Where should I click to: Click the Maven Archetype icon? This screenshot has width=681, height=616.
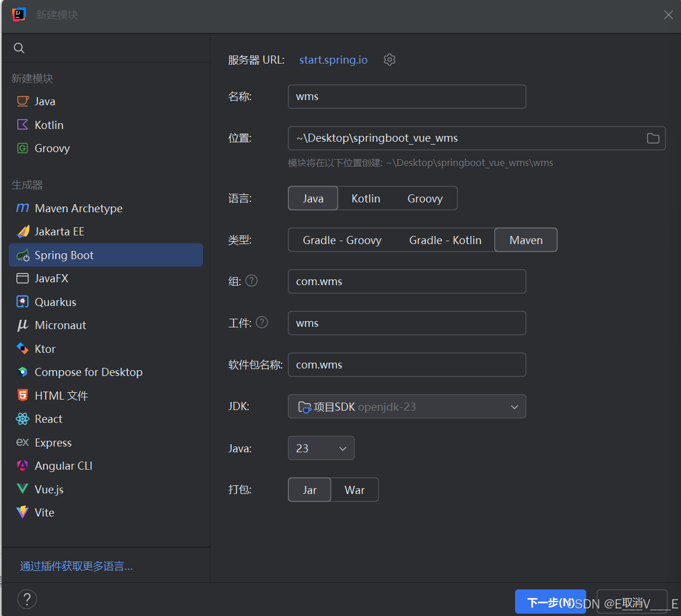[x=23, y=208]
